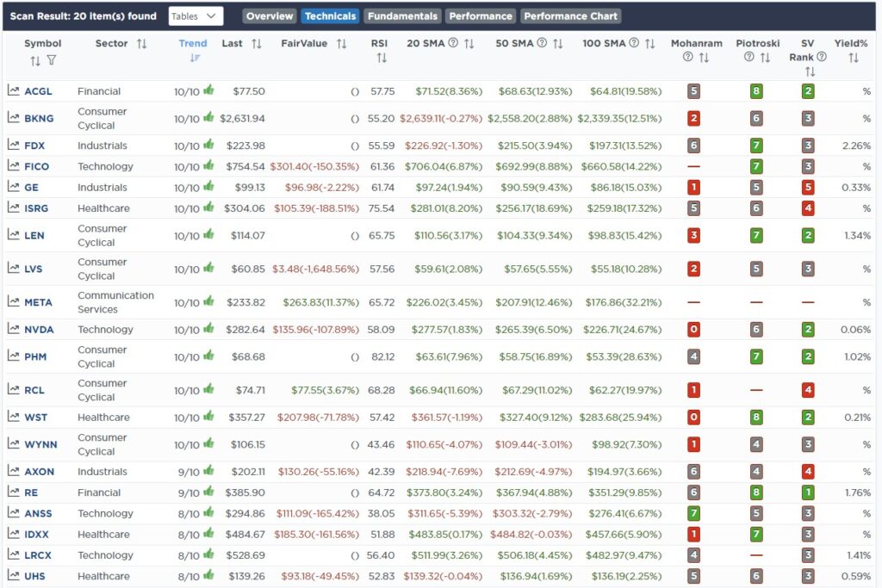The width and height of the screenshot is (882, 588).
Task: Sort the table by RSI arrows icon
Action: [x=381, y=58]
